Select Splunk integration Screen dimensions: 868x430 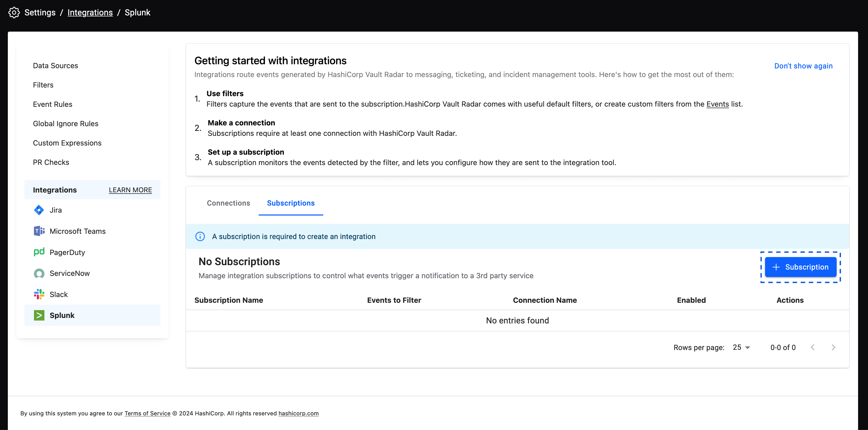pos(92,315)
